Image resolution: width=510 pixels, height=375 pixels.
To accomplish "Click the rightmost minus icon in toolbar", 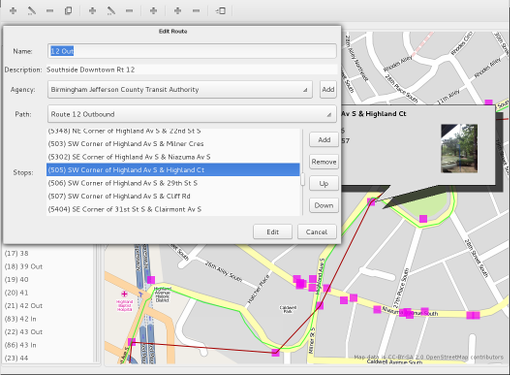I will pyautogui.click(x=196, y=11).
